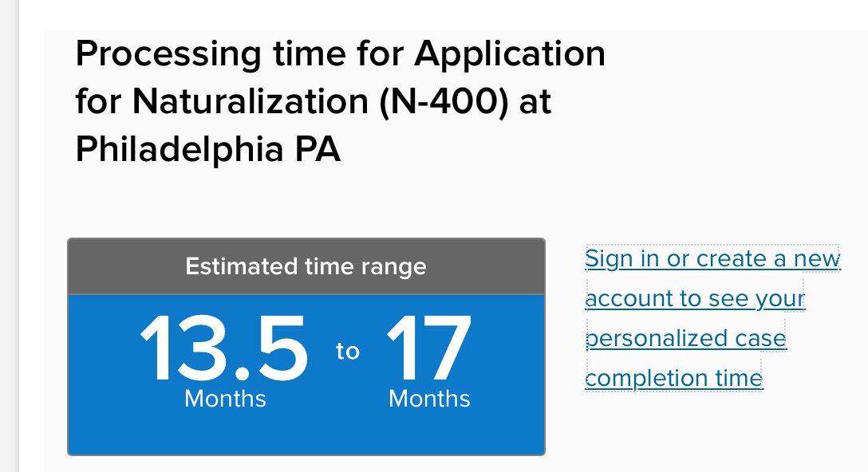Click the "account to see your" link line

click(695, 299)
